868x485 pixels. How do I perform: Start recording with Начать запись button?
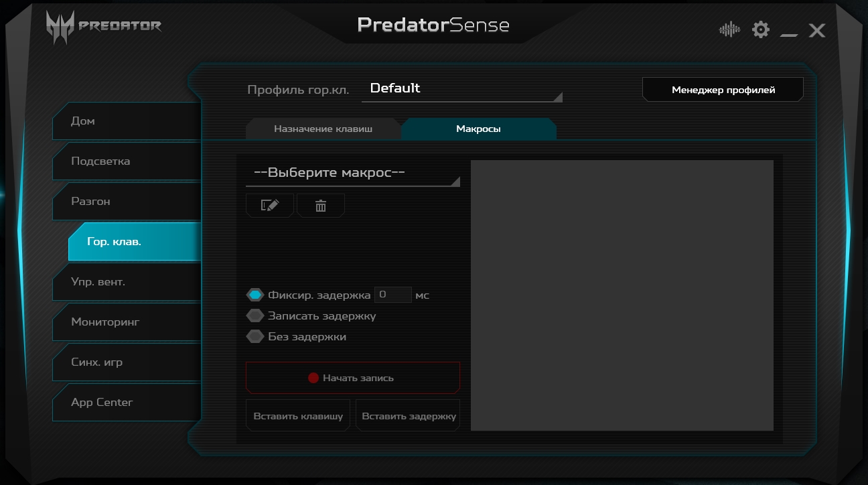[x=353, y=378]
